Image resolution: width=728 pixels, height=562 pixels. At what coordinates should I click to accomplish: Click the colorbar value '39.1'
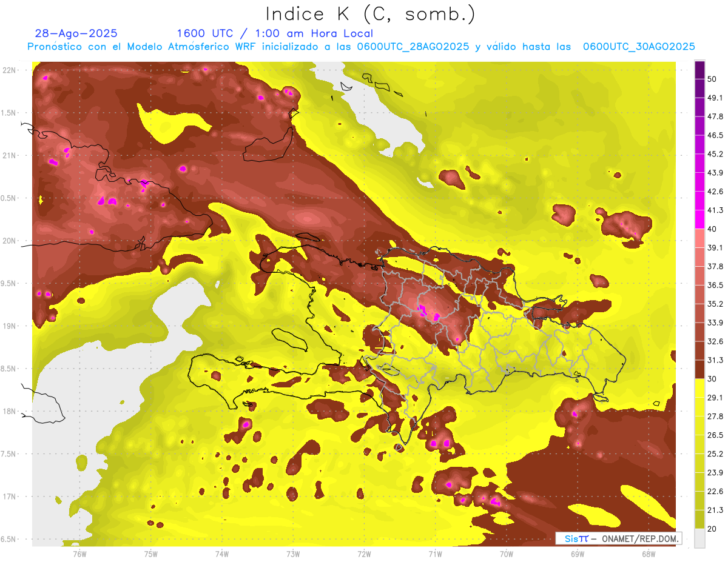tap(715, 248)
